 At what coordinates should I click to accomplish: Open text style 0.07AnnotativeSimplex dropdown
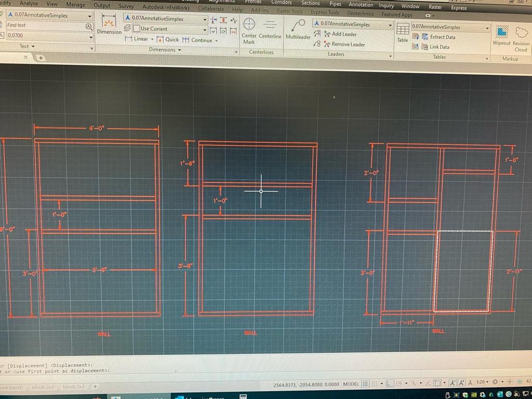(89, 16)
